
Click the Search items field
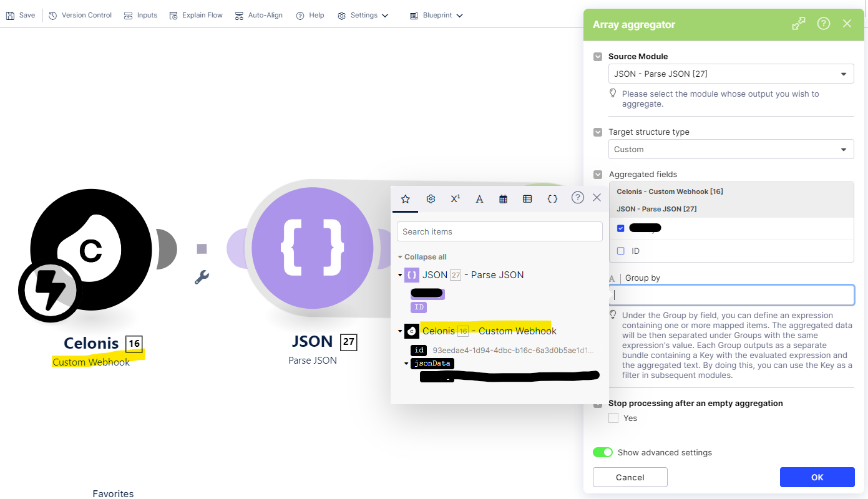point(500,231)
